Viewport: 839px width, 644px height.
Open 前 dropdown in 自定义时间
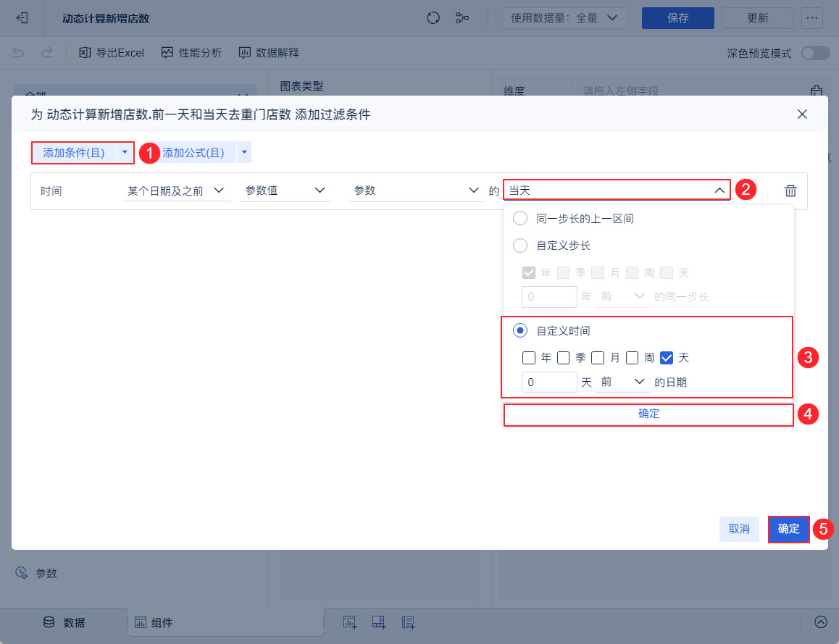[622, 382]
